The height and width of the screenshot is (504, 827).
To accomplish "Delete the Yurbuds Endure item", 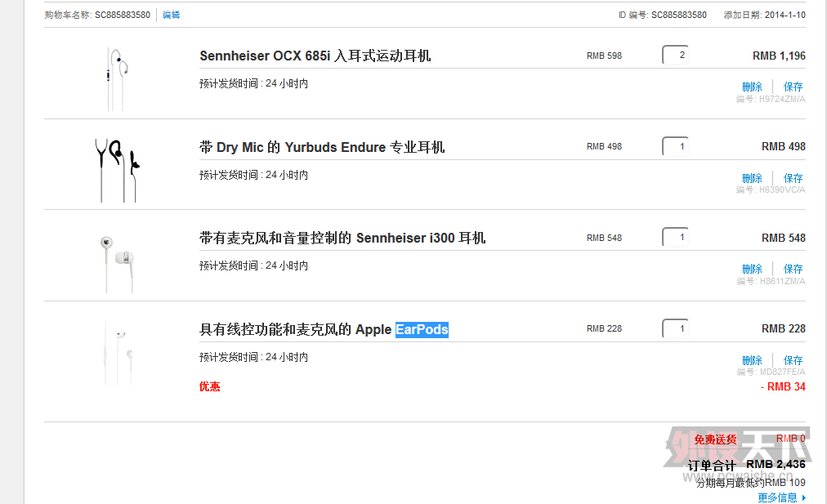I will (x=752, y=178).
